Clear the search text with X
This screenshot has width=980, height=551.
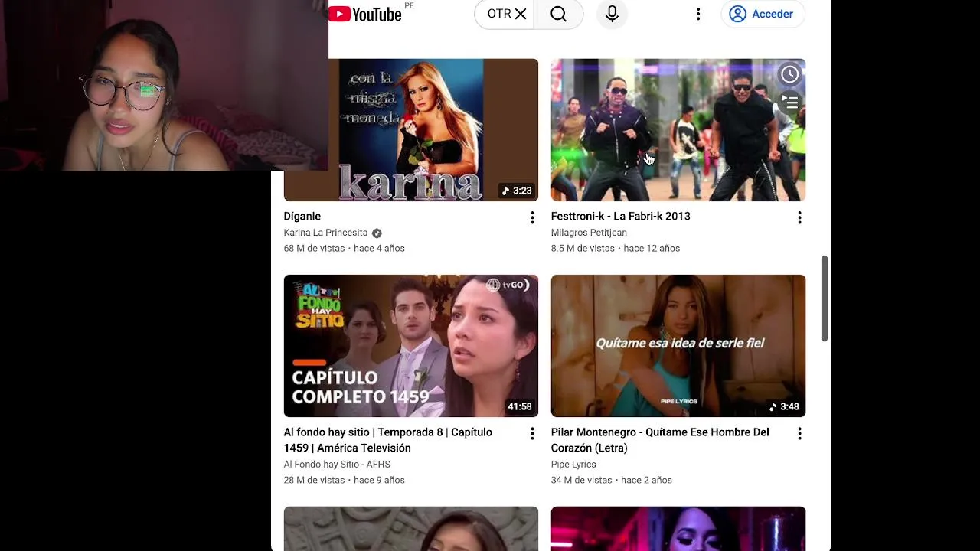coord(521,14)
